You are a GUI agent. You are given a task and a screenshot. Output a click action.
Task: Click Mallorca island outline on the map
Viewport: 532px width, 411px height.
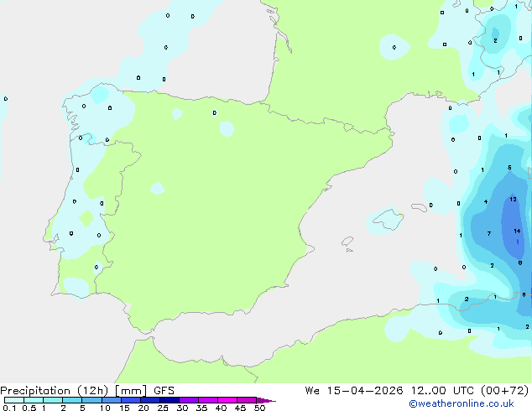(x=389, y=220)
